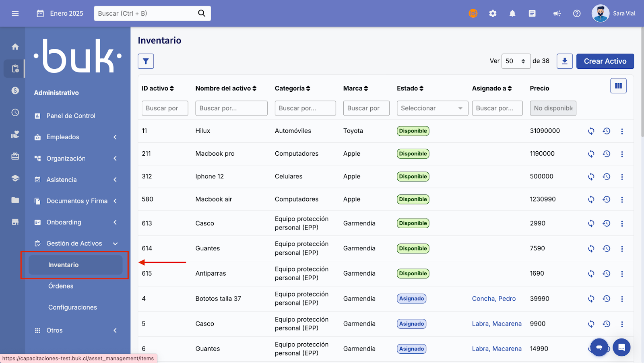Viewport: 644px width, 363px height.
Task: Open history icon for Macbook pro row
Action: (607, 154)
